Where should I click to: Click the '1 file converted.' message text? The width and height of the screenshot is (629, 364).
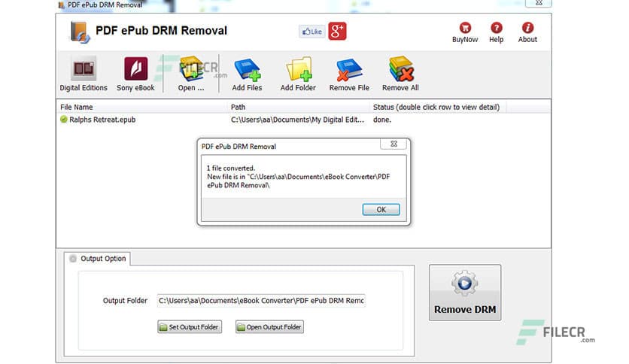coord(231,168)
